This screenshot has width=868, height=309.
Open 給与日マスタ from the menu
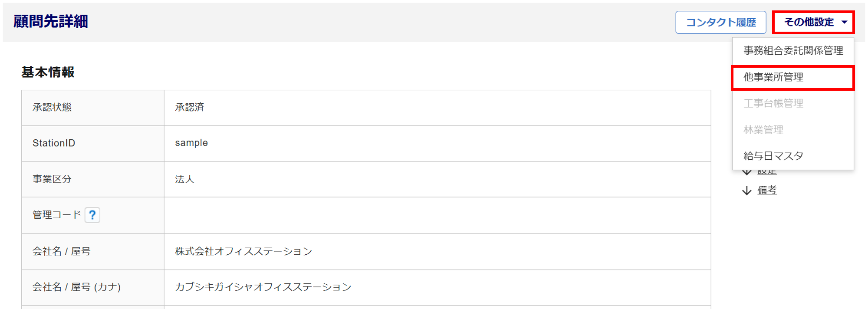(x=773, y=156)
